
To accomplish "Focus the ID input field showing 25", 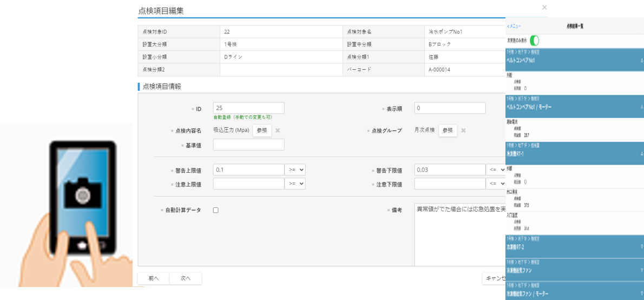I will pos(249,108).
